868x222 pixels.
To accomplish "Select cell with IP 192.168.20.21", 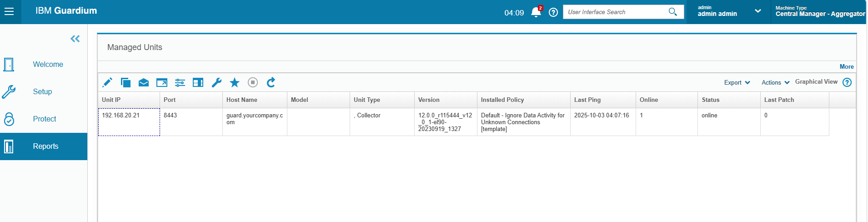I will (x=129, y=122).
